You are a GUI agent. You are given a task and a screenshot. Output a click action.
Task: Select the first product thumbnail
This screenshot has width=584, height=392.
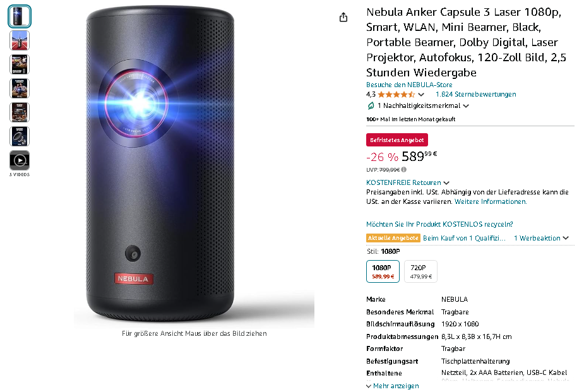pyautogui.click(x=20, y=16)
